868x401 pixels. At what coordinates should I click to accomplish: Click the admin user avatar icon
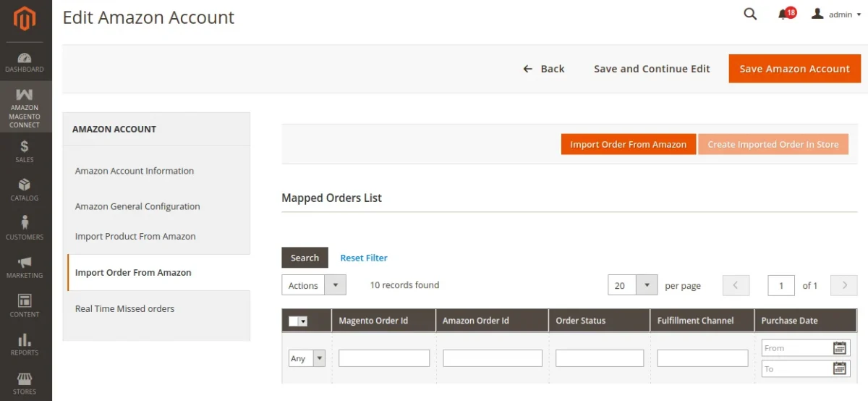click(818, 14)
